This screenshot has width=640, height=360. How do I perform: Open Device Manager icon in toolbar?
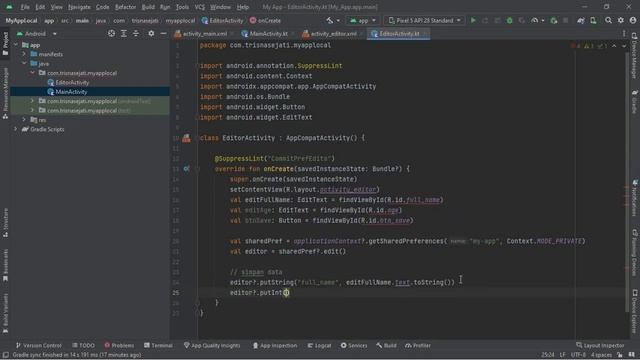[x=593, y=20]
